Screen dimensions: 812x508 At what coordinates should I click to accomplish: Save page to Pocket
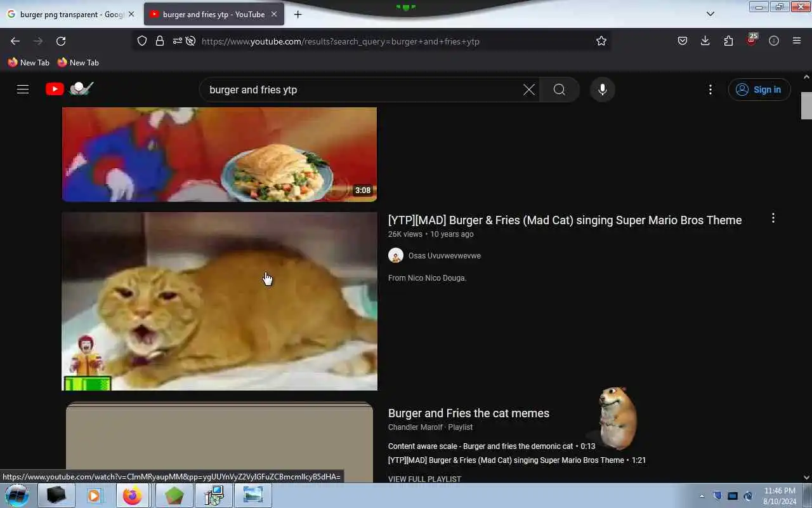click(x=683, y=41)
